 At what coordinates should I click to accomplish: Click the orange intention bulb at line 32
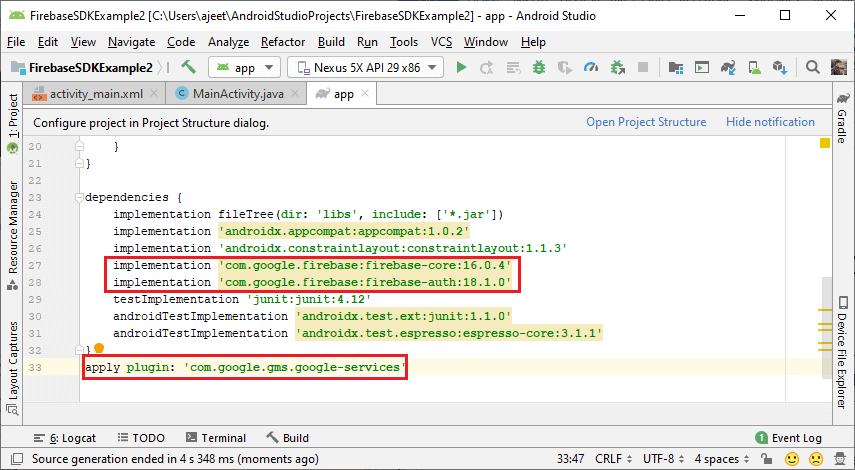click(x=99, y=348)
